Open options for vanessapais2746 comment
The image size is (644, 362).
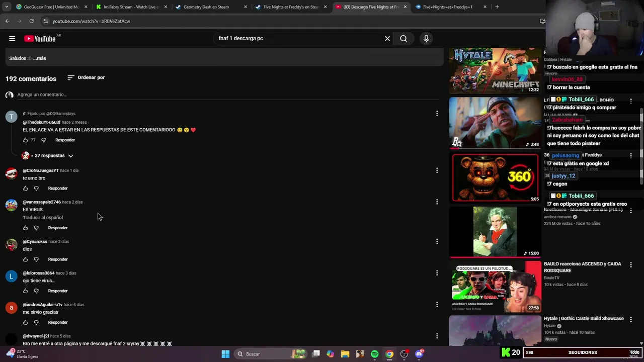coord(437,202)
